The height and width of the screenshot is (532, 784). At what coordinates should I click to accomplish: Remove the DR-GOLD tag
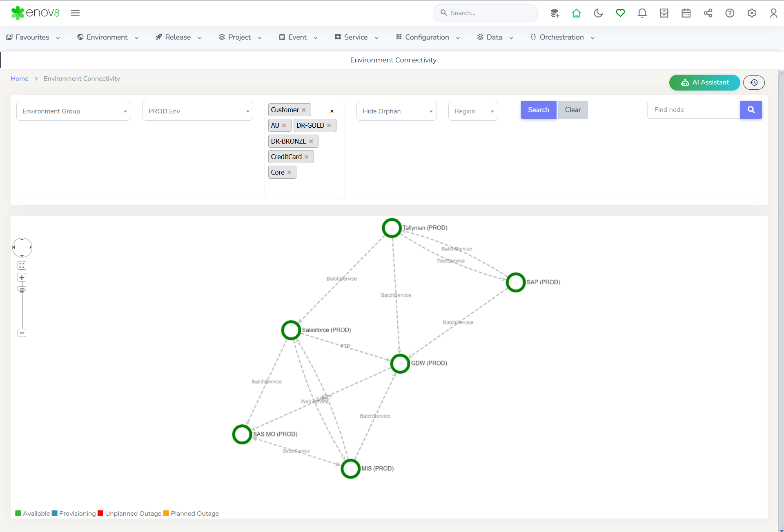click(329, 126)
